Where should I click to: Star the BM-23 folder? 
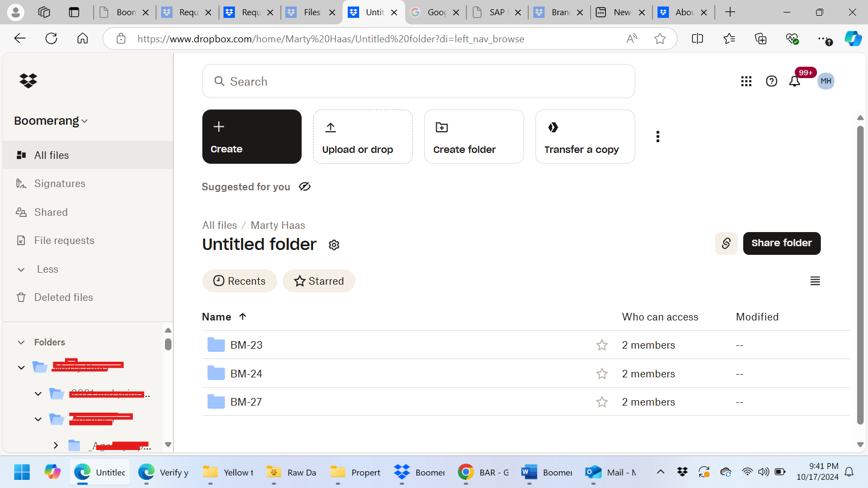click(602, 344)
